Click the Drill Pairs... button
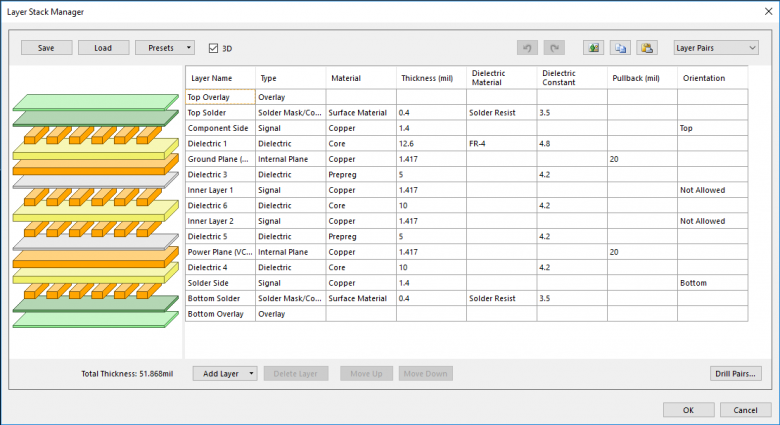This screenshot has width=780, height=425. click(x=735, y=373)
